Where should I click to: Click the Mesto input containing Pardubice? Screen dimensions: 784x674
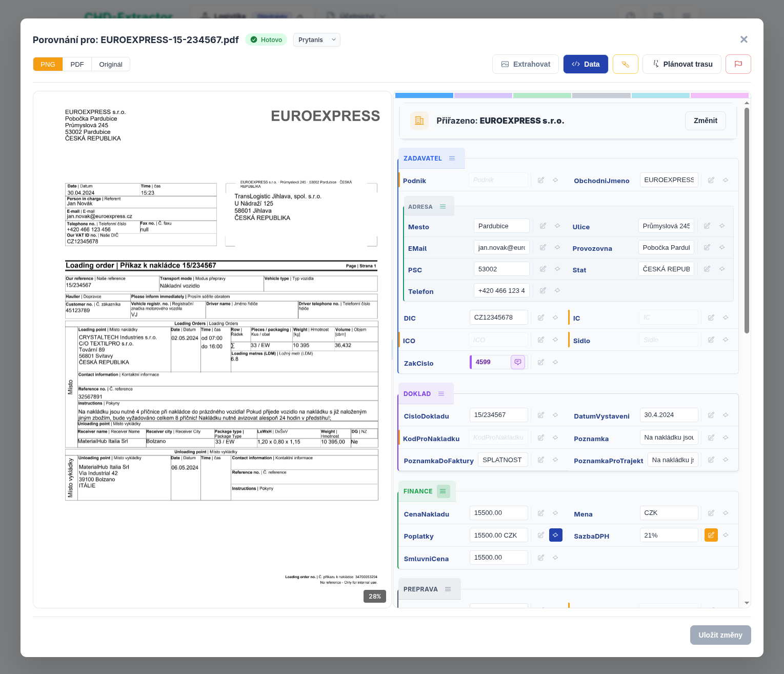click(501, 226)
